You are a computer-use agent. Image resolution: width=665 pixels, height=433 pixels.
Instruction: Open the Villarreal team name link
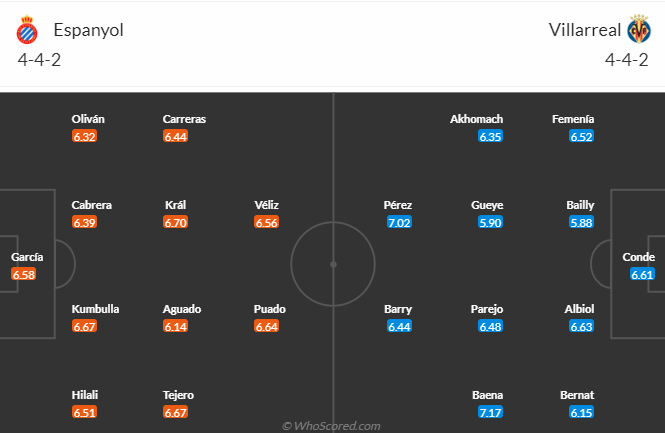tap(585, 30)
